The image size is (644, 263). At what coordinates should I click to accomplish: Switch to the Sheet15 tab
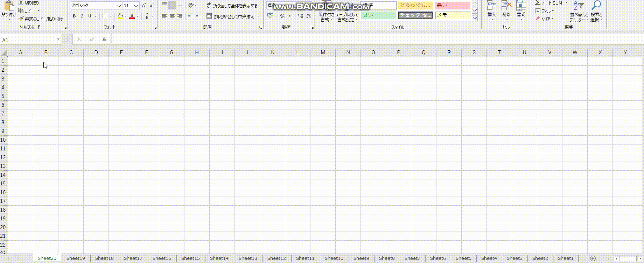[x=190, y=258]
